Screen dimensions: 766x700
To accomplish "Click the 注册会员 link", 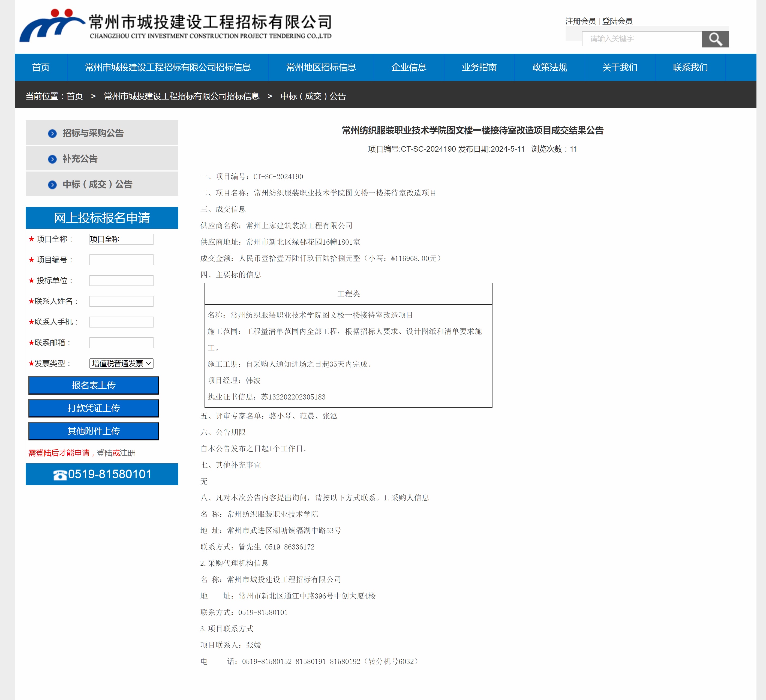I will point(580,21).
